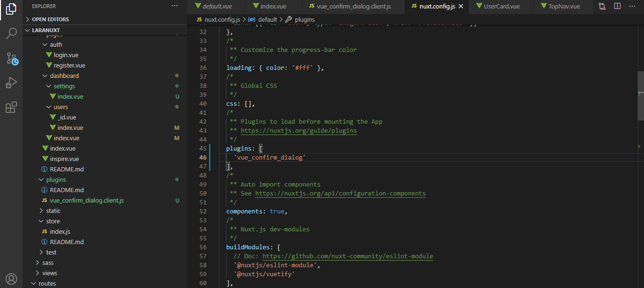
Task: Click line number 46 in gutter
Action: pos(203,157)
